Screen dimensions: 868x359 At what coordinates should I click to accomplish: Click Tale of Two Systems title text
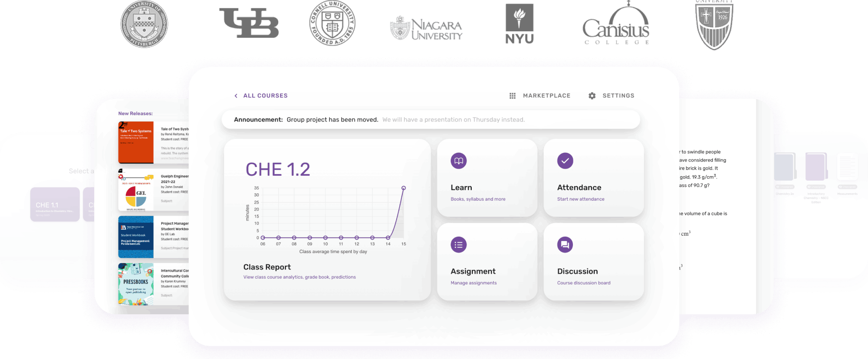174,129
